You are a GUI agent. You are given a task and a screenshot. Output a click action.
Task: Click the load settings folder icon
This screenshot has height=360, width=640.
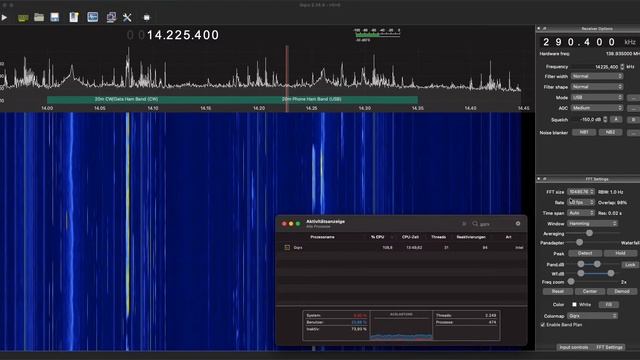tap(39, 17)
